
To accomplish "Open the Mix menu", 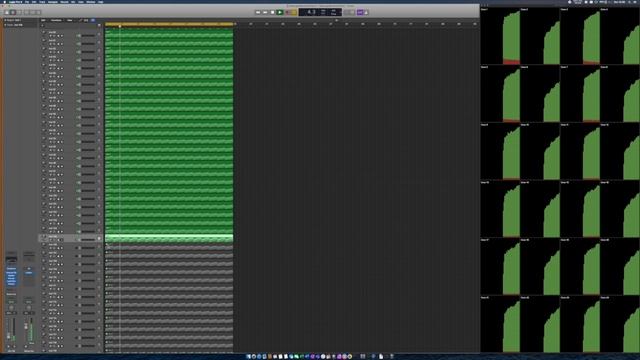I will click(x=73, y=2).
